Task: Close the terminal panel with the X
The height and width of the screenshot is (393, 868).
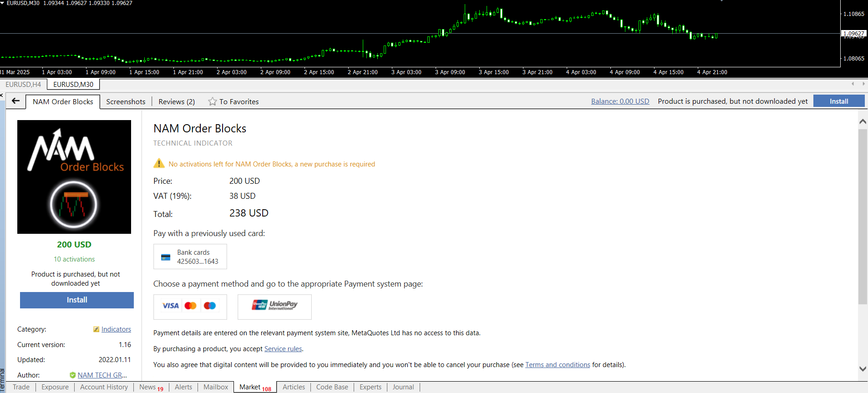Action: (x=2, y=95)
